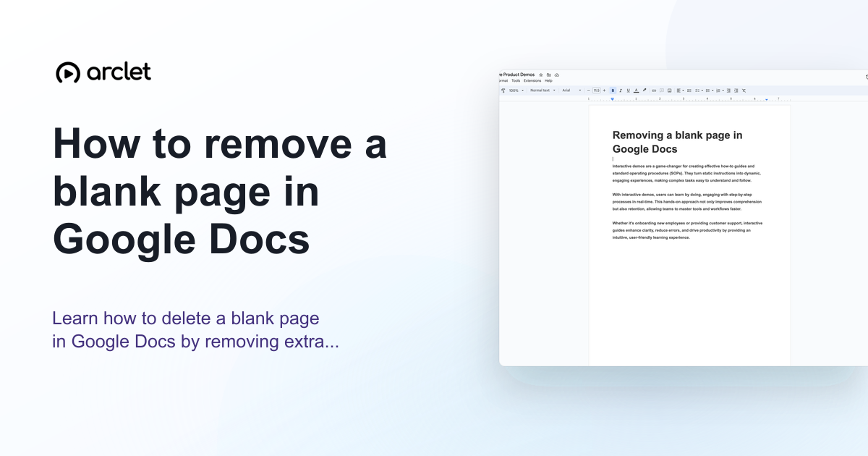Image resolution: width=868 pixels, height=456 pixels.
Task: Click the paragraph starting 'Whether it's onboarding'
Action: tap(687, 230)
